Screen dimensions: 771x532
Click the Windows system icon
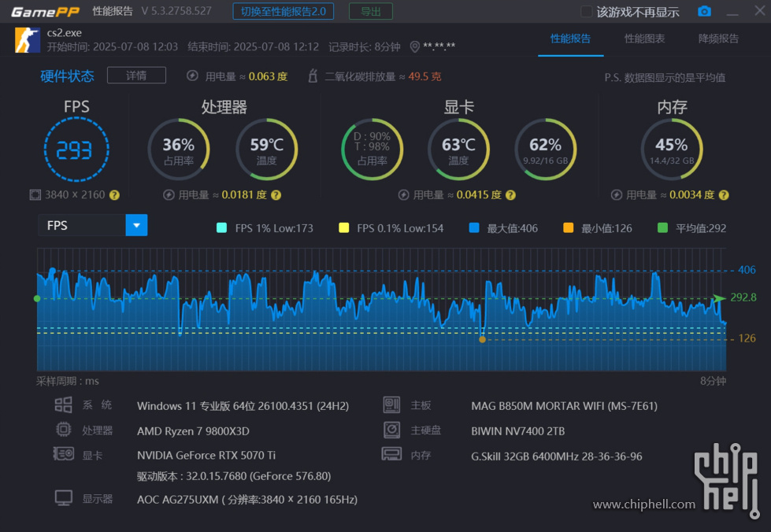coord(64,405)
